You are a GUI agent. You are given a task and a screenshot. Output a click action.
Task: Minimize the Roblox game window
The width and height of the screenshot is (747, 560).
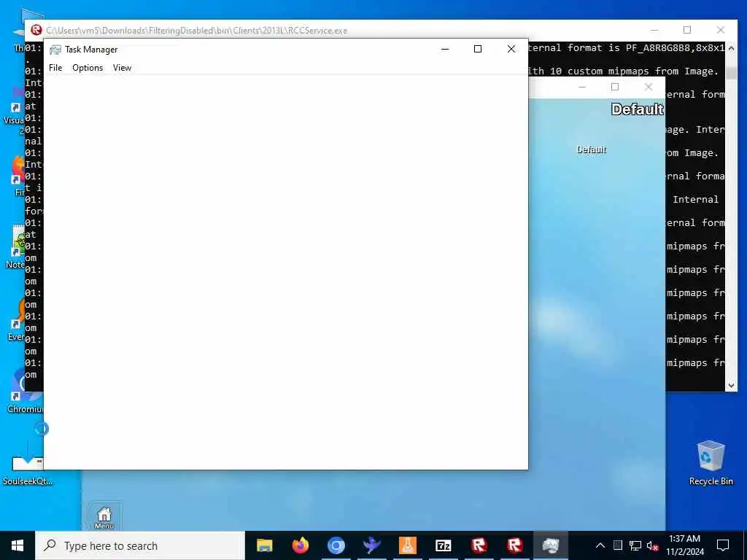[581, 87]
